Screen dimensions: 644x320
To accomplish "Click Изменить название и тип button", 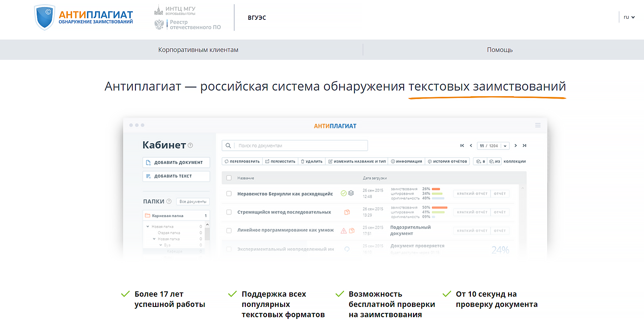I will point(357,161).
